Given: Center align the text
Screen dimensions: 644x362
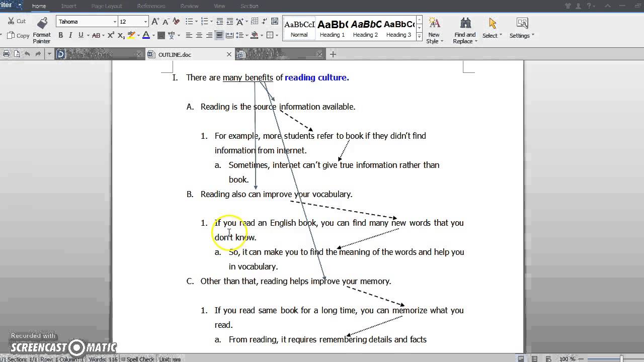Looking at the screenshot, I should click(199, 35).
